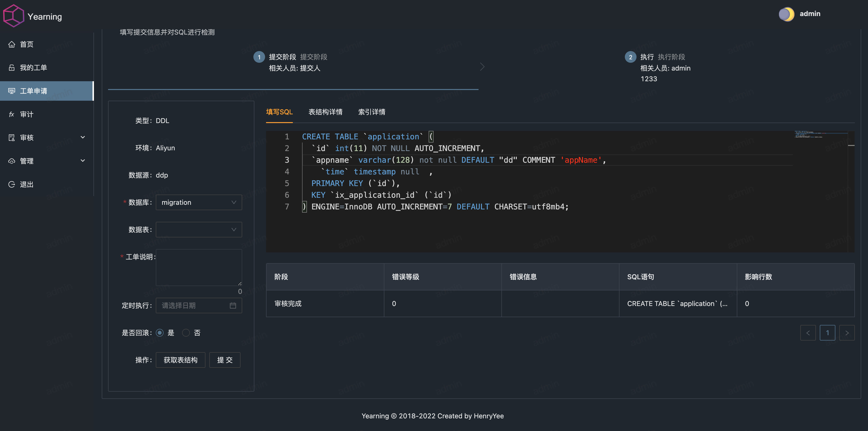868x431 pixels.
Task: Click the lock icon beside 我的工单
Action: 12,68
